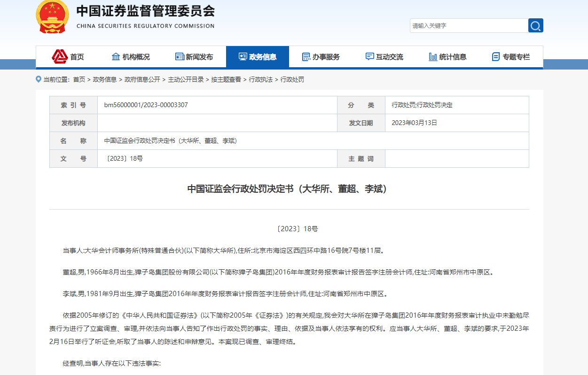
Task: Open the 首页 navigation tab
Action: tap(68, 57)
